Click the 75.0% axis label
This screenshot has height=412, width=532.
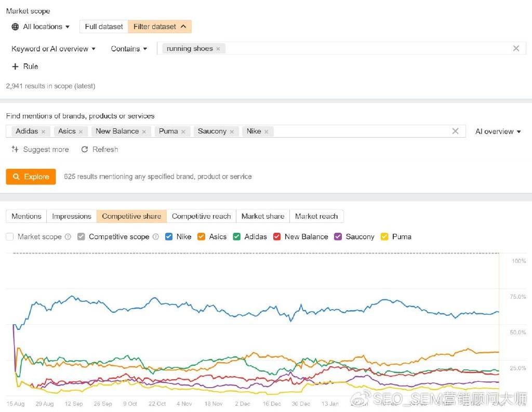(518, 297)
